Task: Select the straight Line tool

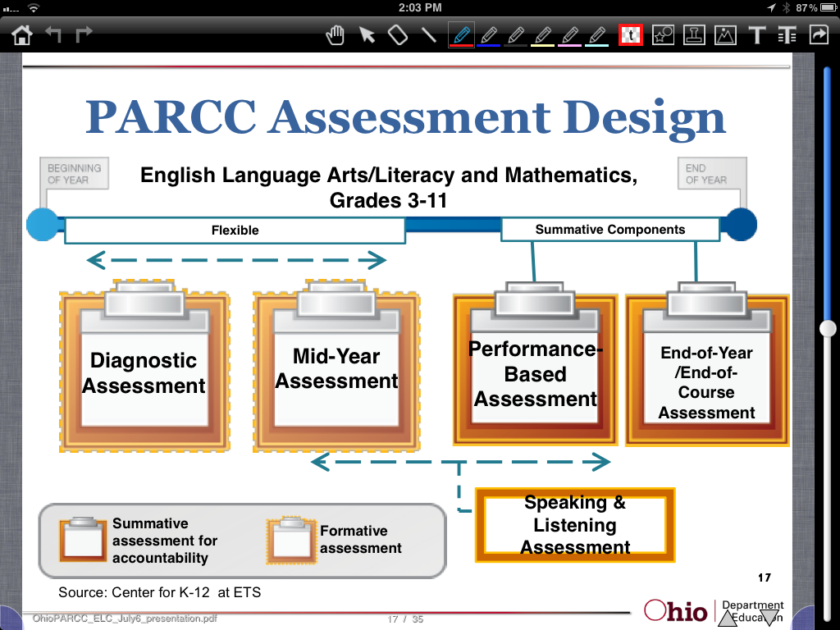Action: 428,35
